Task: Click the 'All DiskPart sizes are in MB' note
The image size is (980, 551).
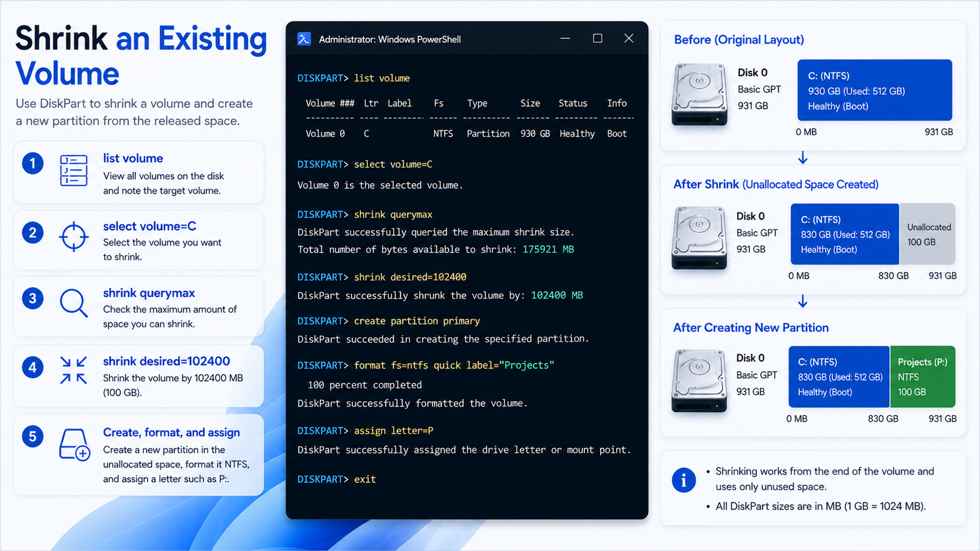Action: click(821, 506)
